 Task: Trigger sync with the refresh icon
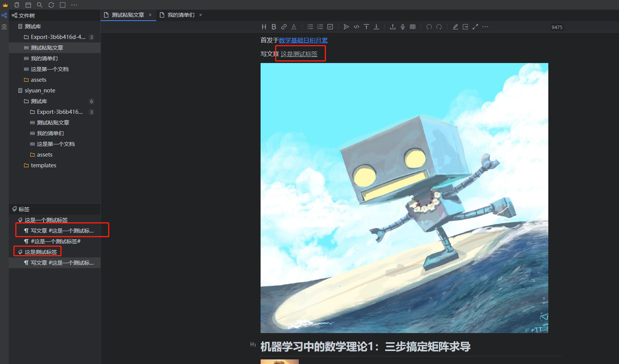click(51, 5)
